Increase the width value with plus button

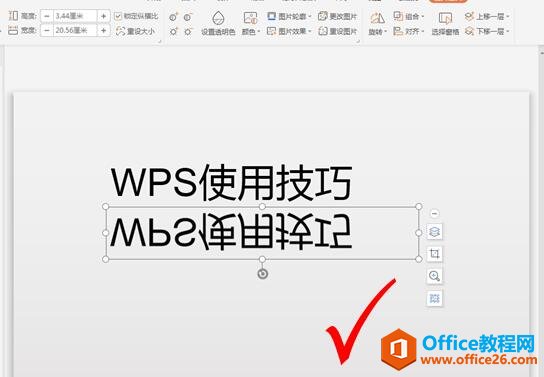pos(103,31)
